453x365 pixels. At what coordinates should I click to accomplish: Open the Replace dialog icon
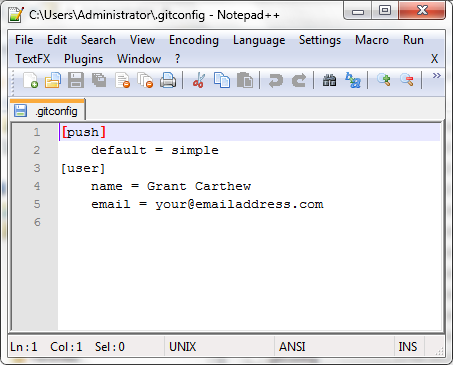click(x=353, y=80)
